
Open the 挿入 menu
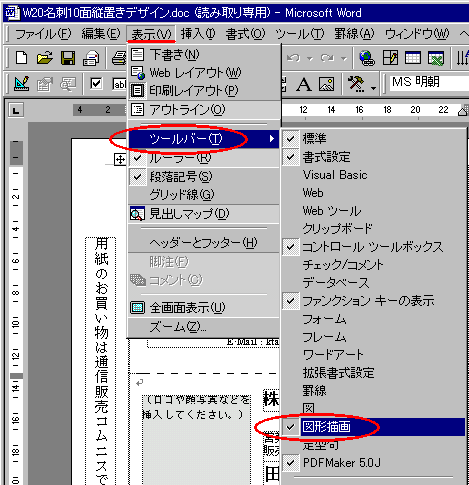tap(198, 34)
